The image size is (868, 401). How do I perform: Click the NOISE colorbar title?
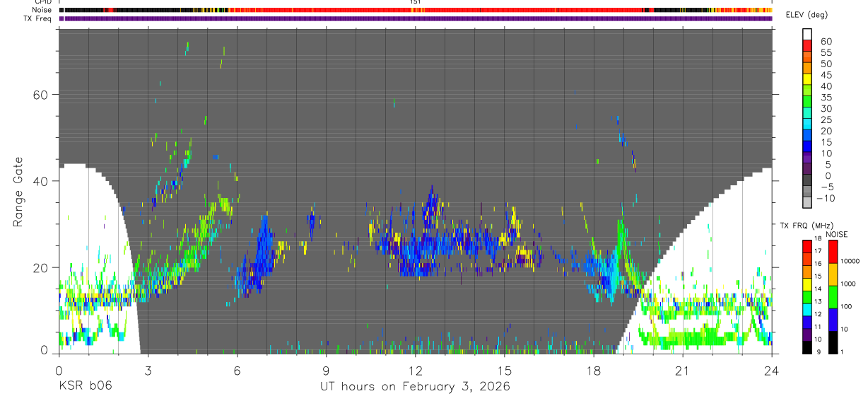point(838,234)
